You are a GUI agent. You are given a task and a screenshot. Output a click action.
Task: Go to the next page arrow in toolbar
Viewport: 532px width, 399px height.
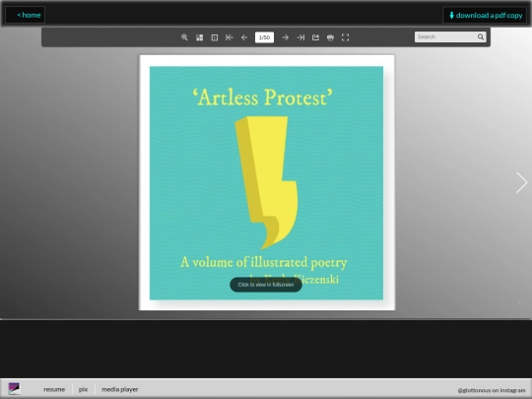(x=286, y=37)
